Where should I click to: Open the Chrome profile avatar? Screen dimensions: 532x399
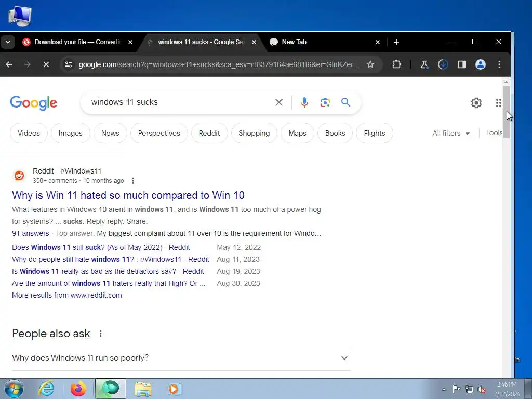480,64
